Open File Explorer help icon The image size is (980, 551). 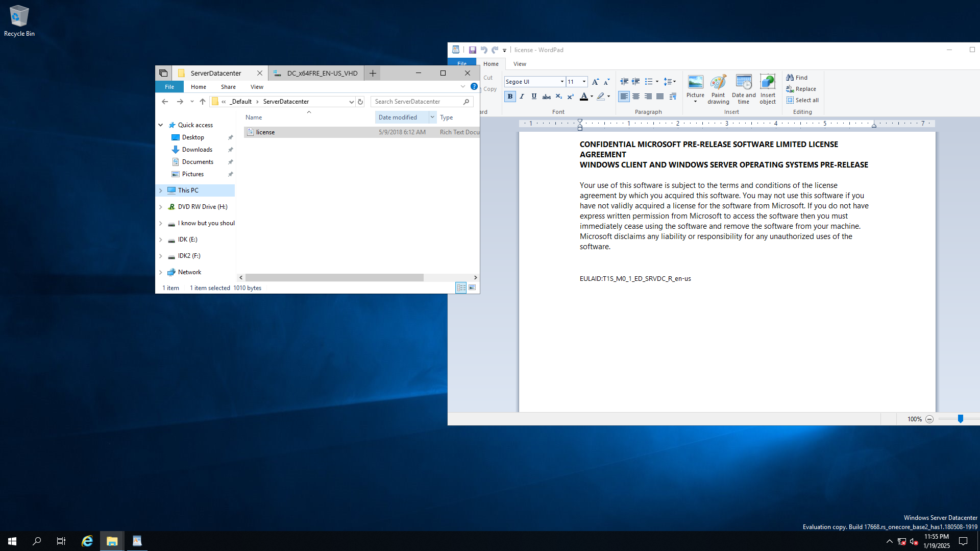point(474,86)
